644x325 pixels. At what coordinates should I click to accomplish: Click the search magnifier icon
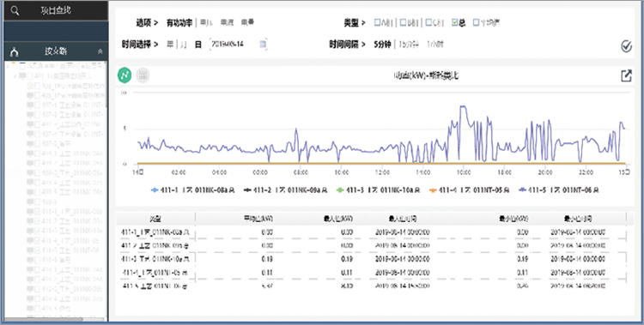coord(15,10)
